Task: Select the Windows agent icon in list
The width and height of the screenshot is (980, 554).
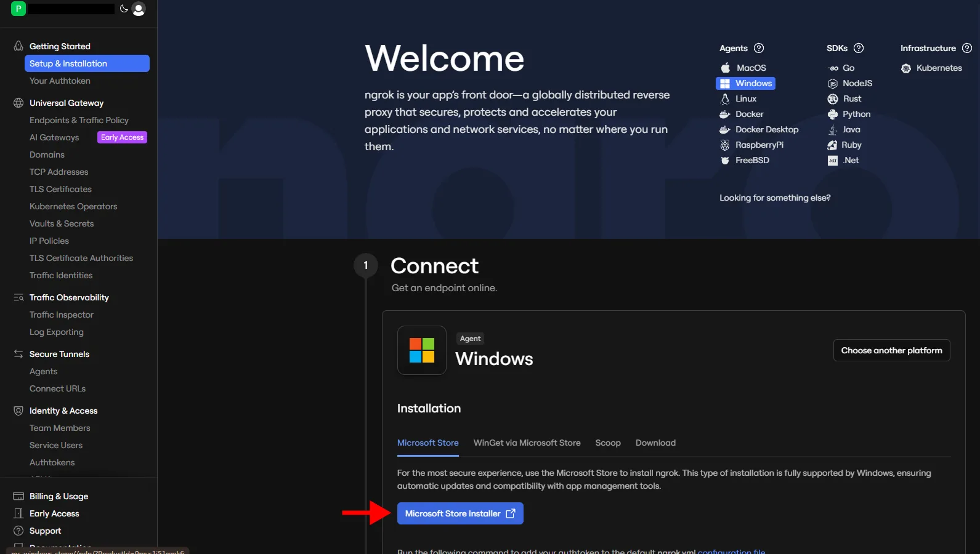Action: 725,83
